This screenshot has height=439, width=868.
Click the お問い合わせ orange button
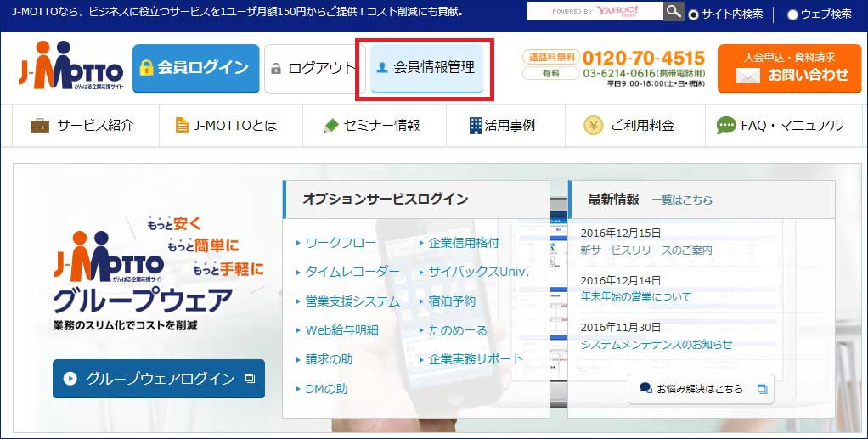[x=789, y=69]
